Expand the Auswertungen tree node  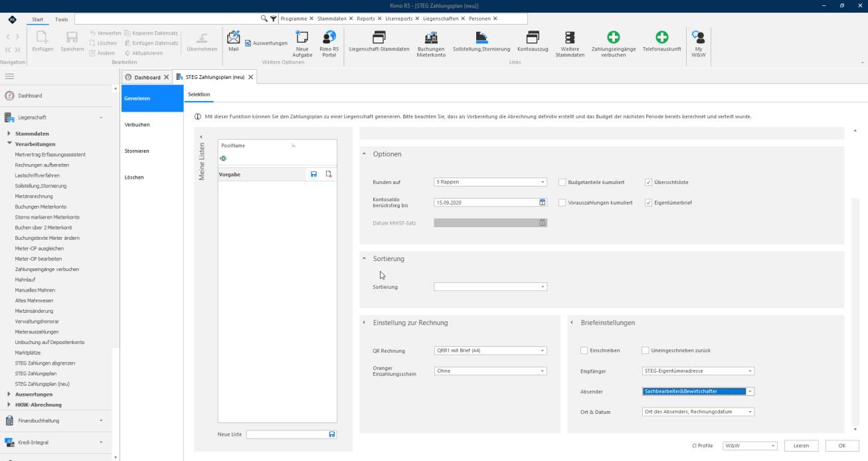9,394
